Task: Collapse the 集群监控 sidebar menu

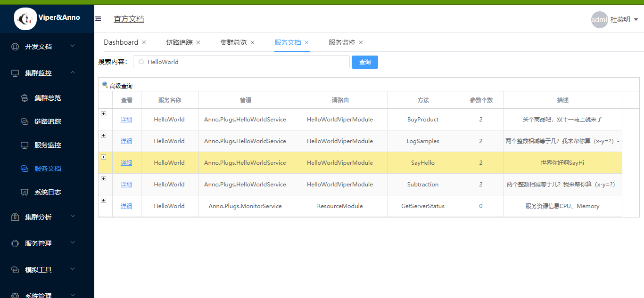Action: 47,72
